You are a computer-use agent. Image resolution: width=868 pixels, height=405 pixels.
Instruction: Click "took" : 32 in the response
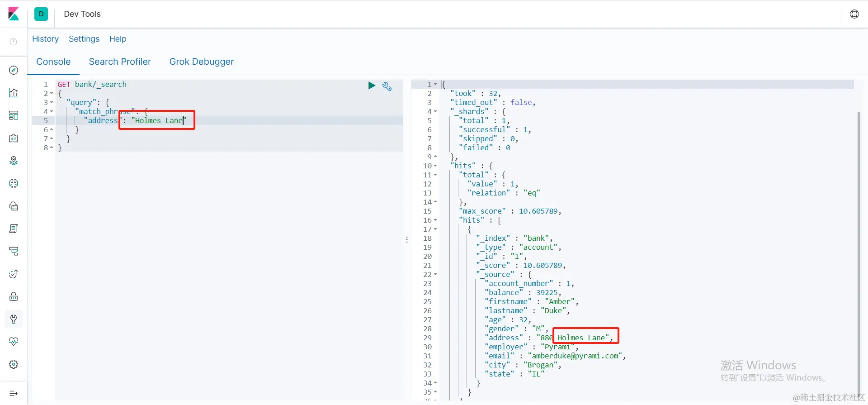pyautogui.click(x=476, y=94)
